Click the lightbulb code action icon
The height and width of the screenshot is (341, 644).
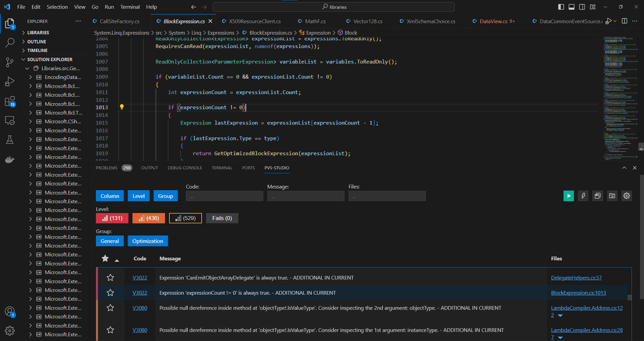pos(122,107)
